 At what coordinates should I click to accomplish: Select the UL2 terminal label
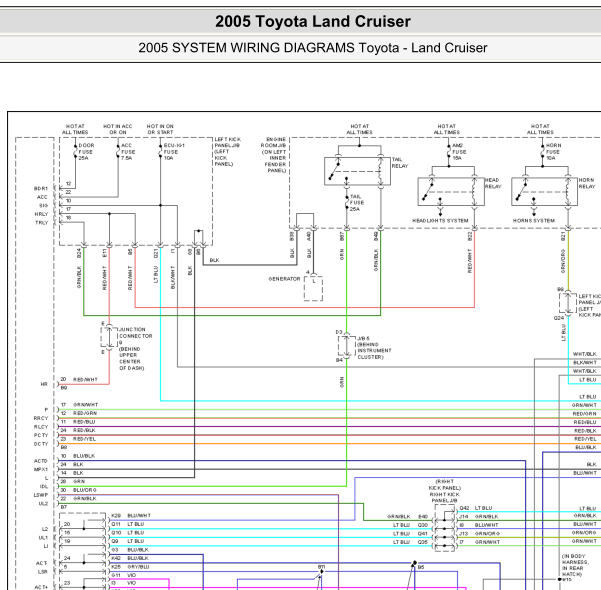(43, 503)
